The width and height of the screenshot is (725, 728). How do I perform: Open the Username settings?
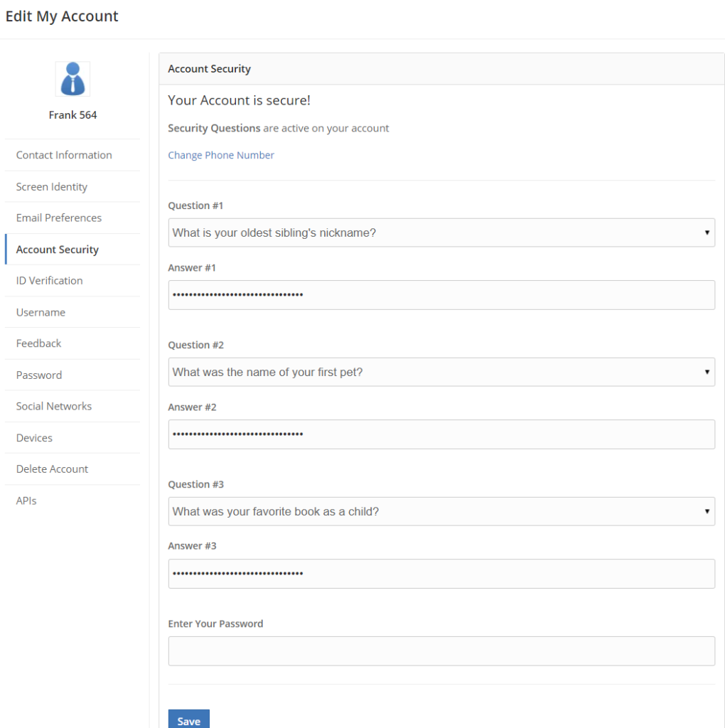[x=41, y=312]
